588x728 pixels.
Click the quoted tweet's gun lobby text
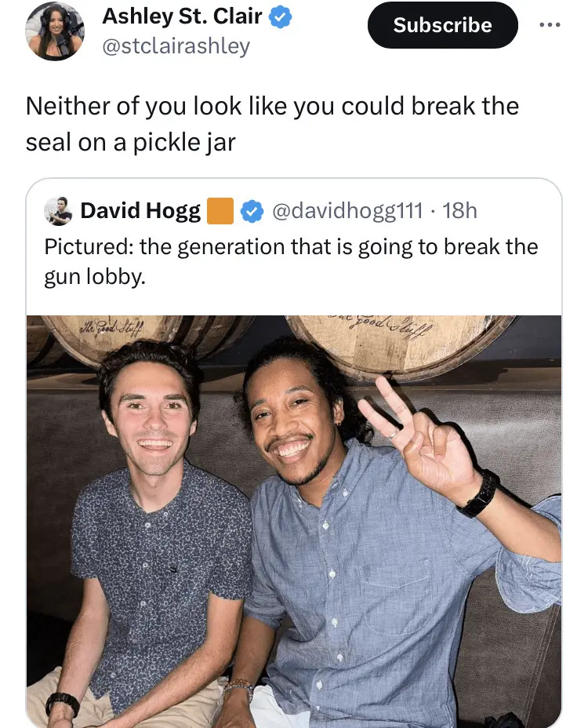click(x=290, y=259)
